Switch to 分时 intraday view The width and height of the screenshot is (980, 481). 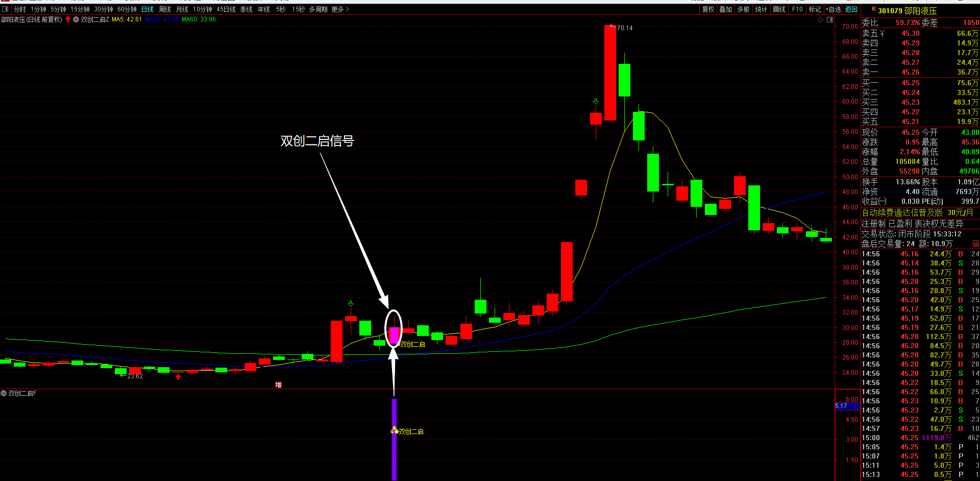[x=19, y=9]
